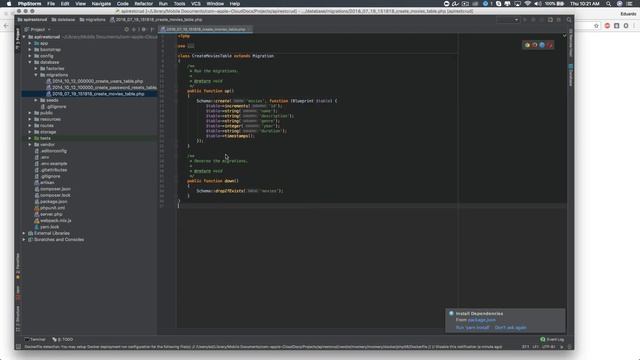Open macOS Spotlight search icon
The image size is (640, 360).
click(609, 4)
